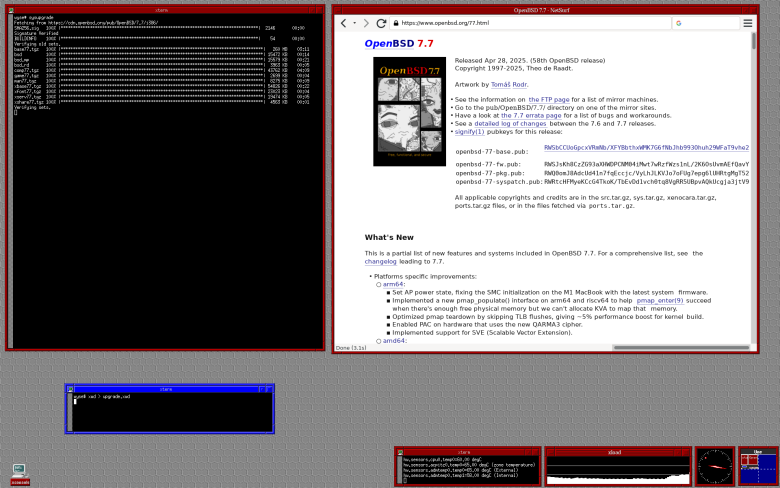Click the padlock icon in the URL bar
This screenshot has width=780, height=488.
pos(396,23)
